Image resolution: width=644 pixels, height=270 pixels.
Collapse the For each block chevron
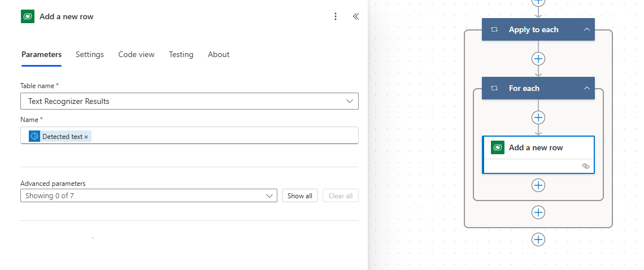pyautogui.click(x=586, y=88)
